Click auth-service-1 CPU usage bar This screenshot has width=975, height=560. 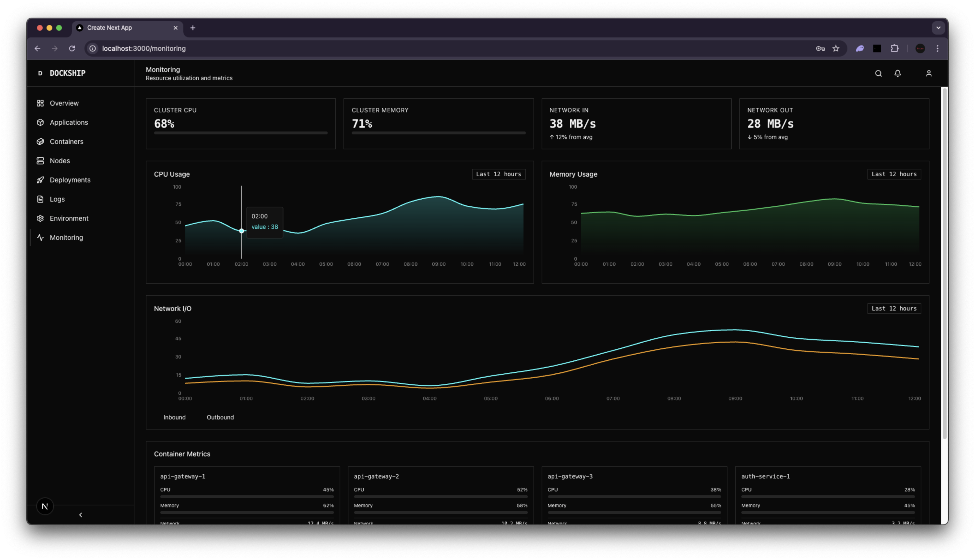[828, 497]
